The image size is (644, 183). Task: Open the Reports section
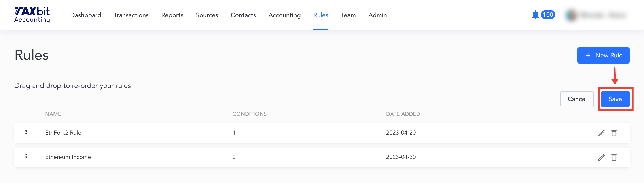(x=172, y=15)
